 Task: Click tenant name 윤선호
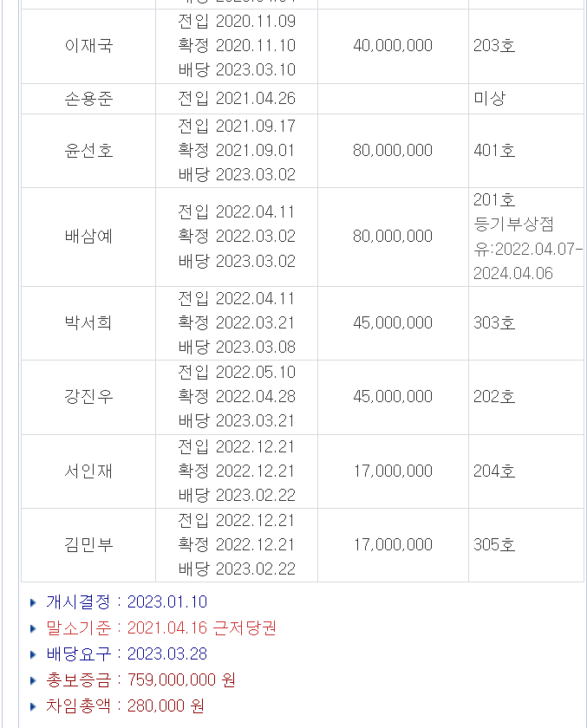coord(88,151)
